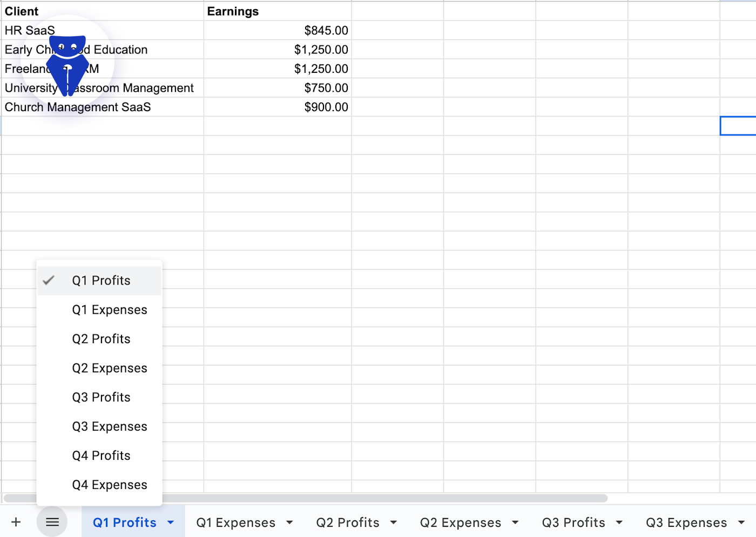Choose Q3 Expenses from sheet list
This screenshot has height=537, width=756.
(x=99, y=426)
